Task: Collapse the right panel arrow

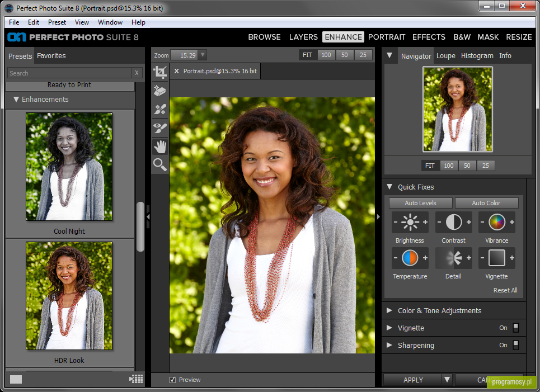Action: (378, 217)
